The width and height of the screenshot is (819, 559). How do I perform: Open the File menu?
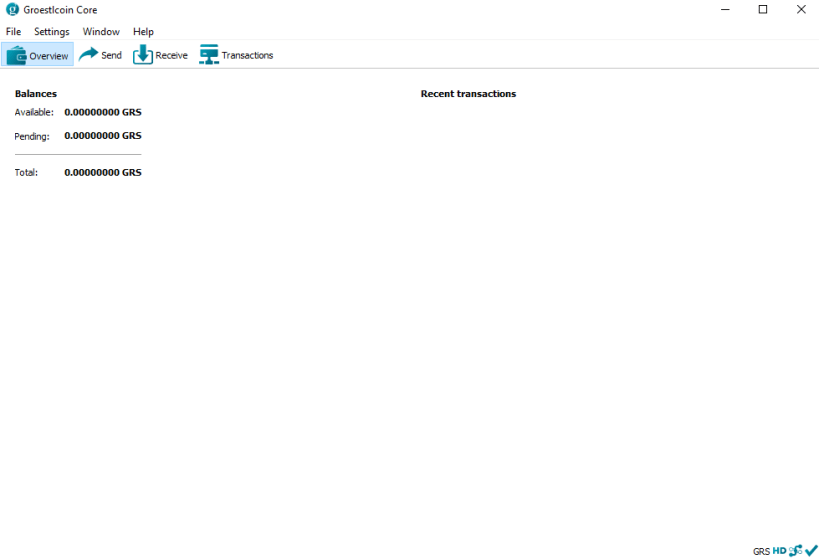click(14, 31)
